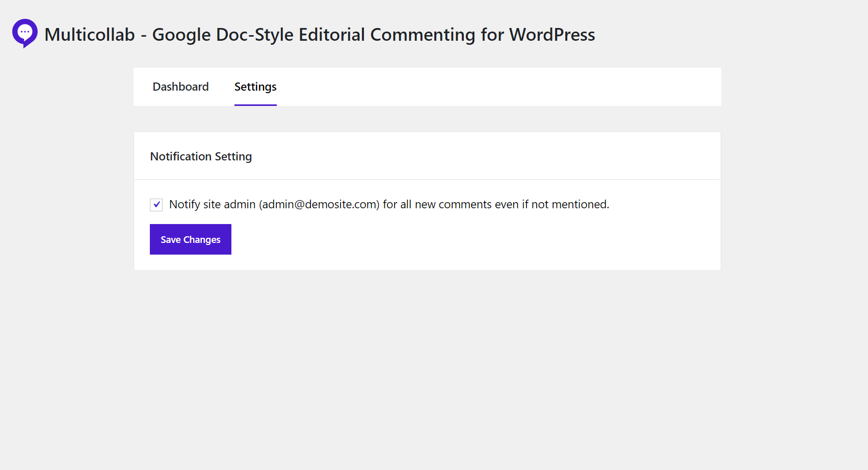Switch to the Dashboard tab
868x470 pixels.
coord(180,87)
